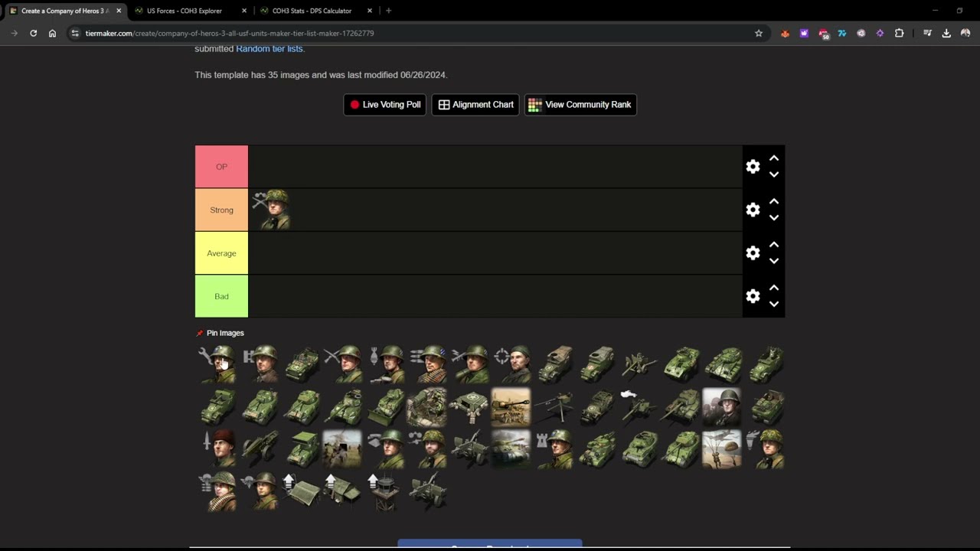
Task: Open settings gear for OP tier
Action: coord(753,167)
